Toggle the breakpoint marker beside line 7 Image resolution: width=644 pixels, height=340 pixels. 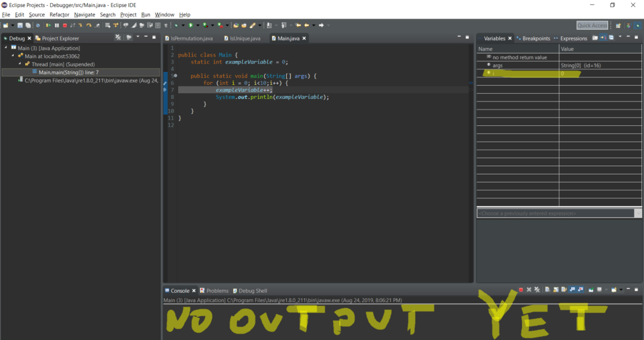pyautogui.click(x=165, y=90)
